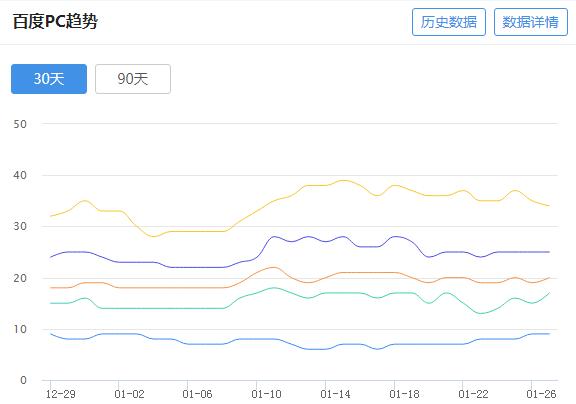Click the yellow line peak near 01-14

[x=343, y=180]
